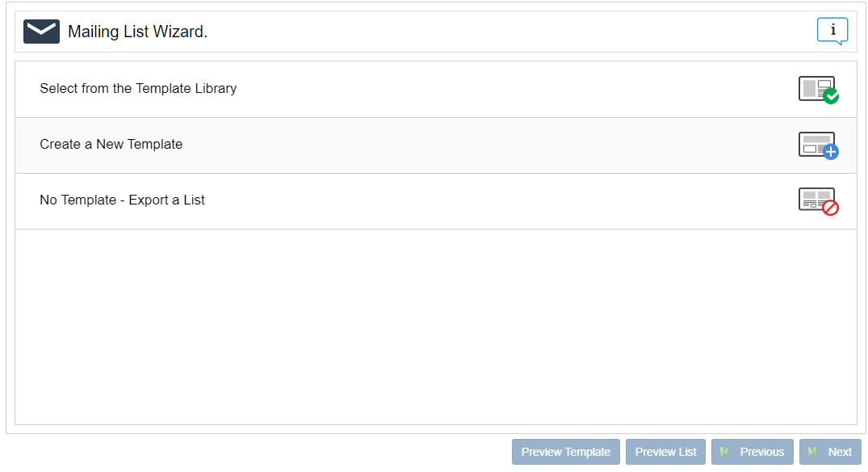Click the Export a List row background
This screenshot has height=472, width=868.
(x=436, y=202)
